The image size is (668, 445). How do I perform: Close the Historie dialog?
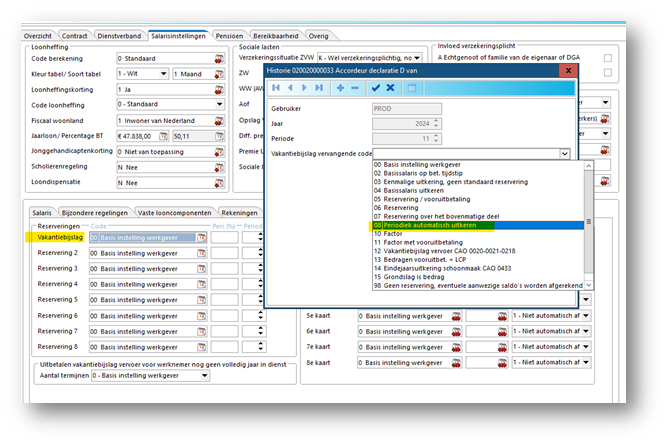(x=568, y=71)
